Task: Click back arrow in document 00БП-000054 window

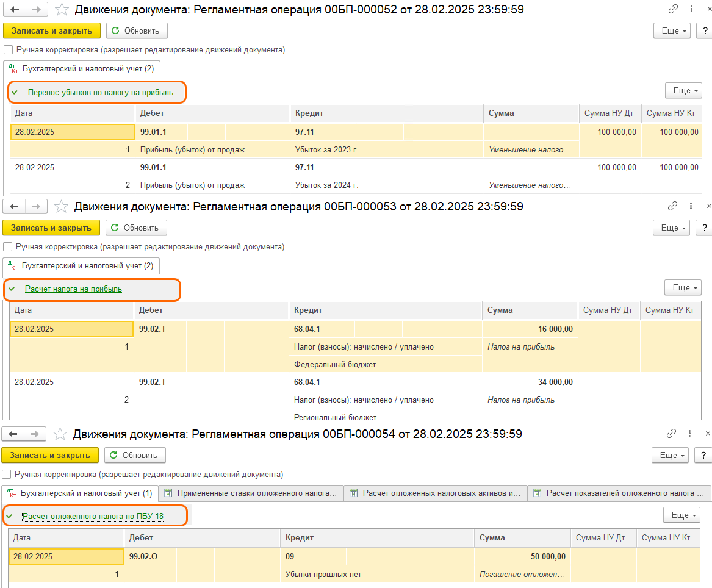Action: click(12, 434)
